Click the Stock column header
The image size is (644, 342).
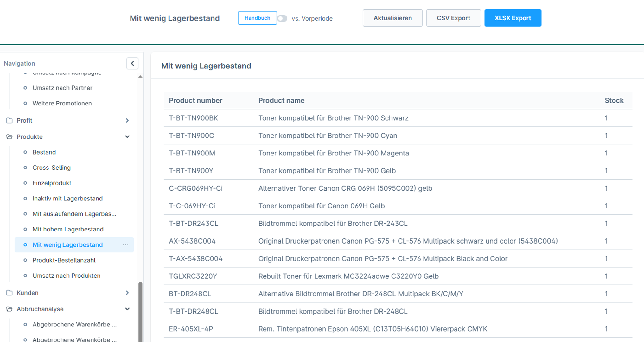[614, 100]
